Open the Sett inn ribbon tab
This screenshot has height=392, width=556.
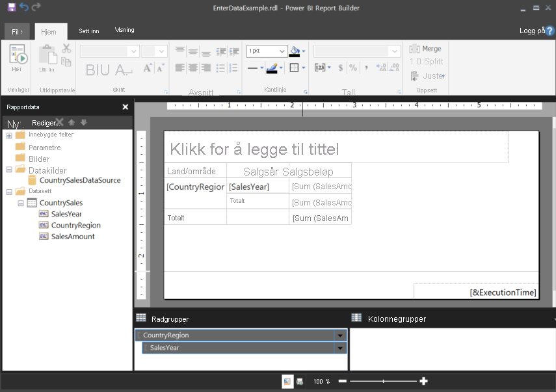89,31
